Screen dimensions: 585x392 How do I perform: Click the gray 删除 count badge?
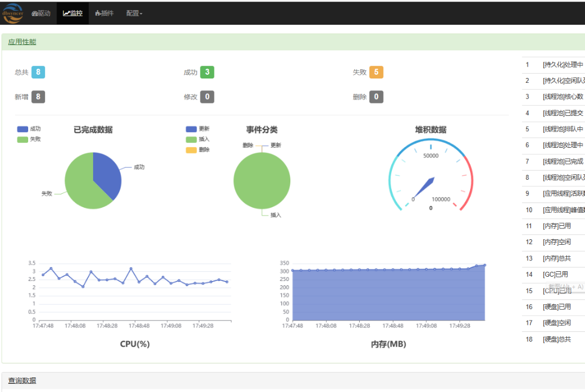pyautogui.click(x=376, y=97)
